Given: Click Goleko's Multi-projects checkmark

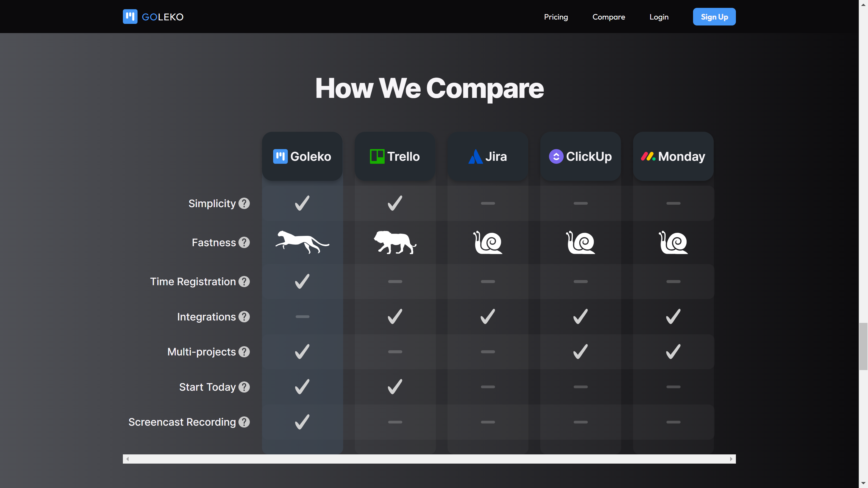Looking at the screenshot, I should (x=302, y=352).
